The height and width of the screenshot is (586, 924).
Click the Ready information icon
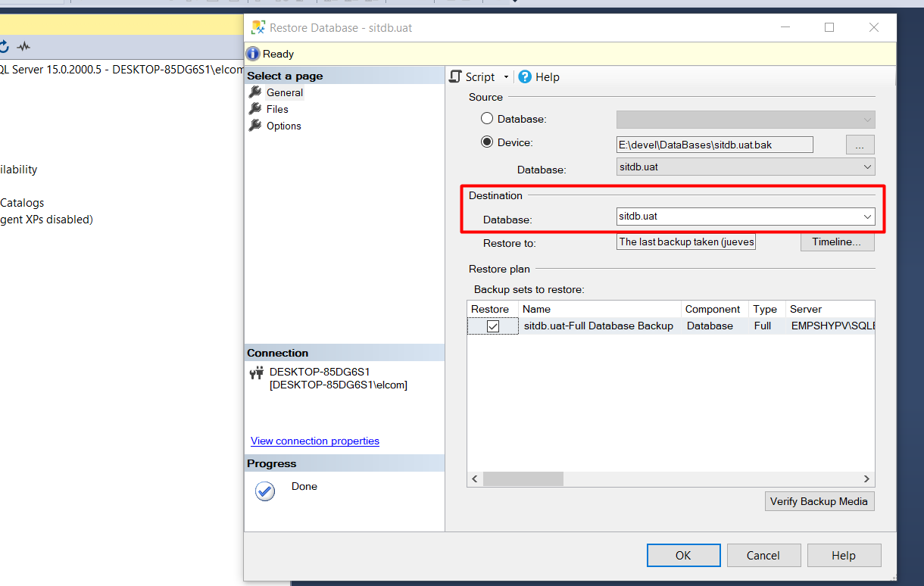point(253,54)
